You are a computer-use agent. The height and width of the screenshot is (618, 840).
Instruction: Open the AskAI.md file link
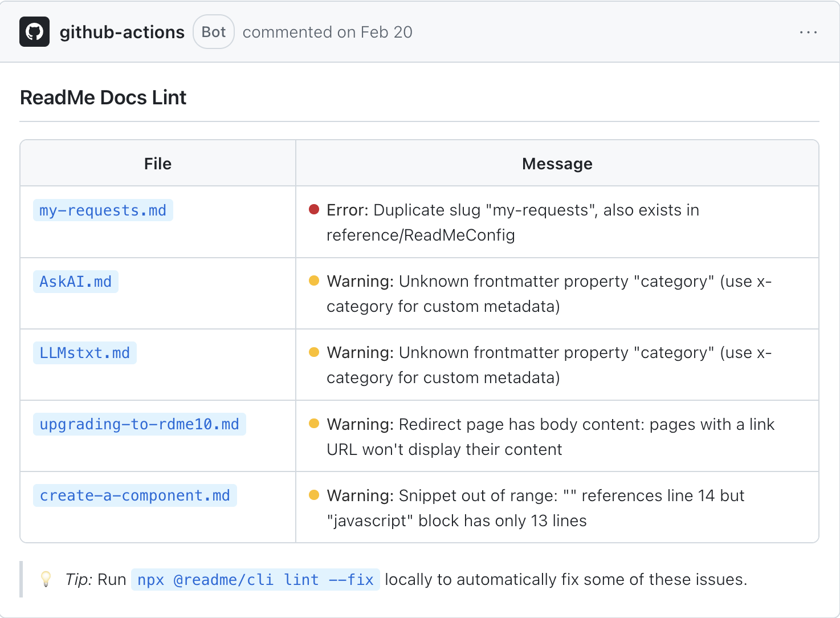[76, 282]
